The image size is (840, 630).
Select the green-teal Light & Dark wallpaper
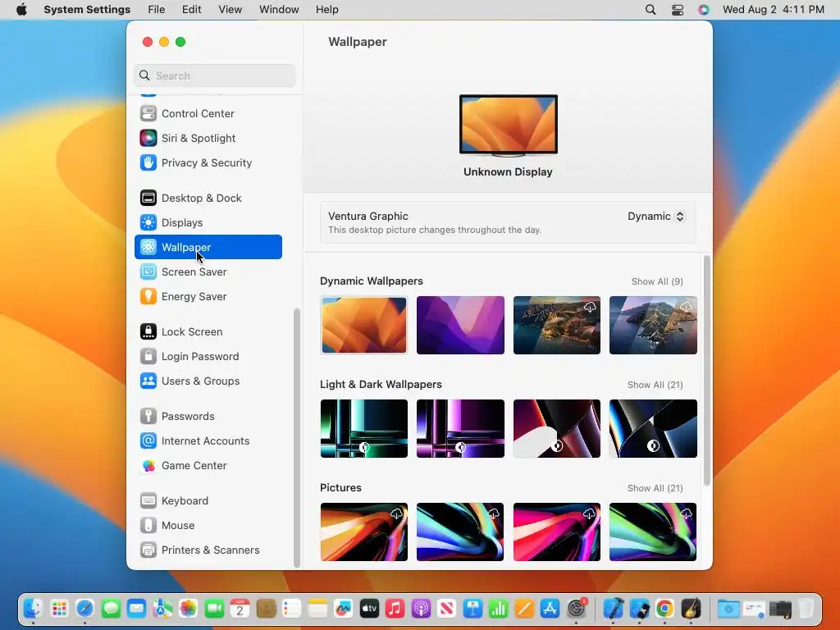pyautogui.click(x=364, y=428)
